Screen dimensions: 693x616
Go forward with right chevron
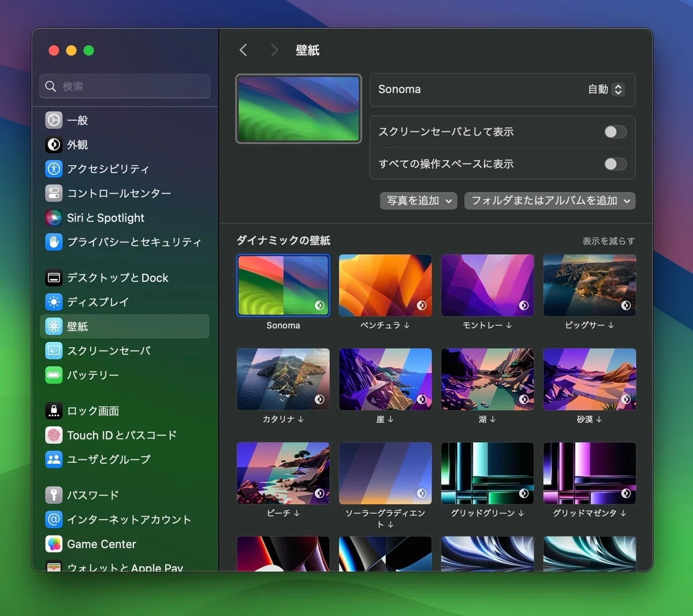tap(274, 50)
